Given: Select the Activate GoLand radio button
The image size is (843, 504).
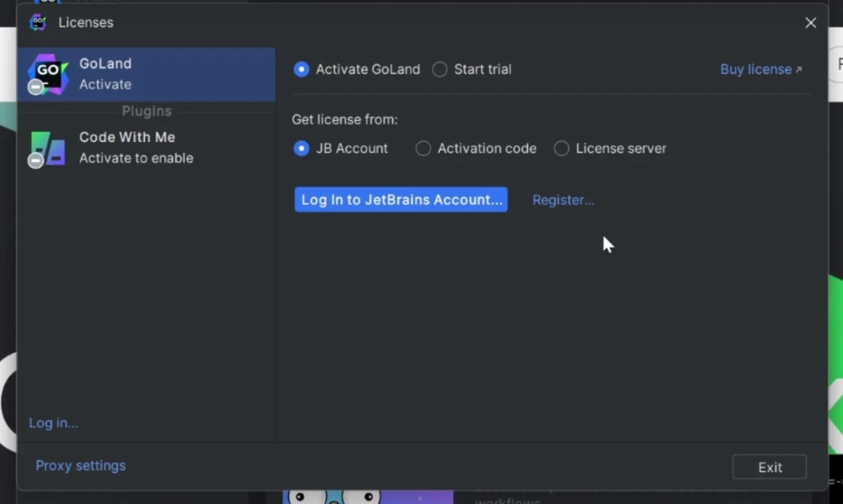Looking at the screenshot, I should 302,70.
